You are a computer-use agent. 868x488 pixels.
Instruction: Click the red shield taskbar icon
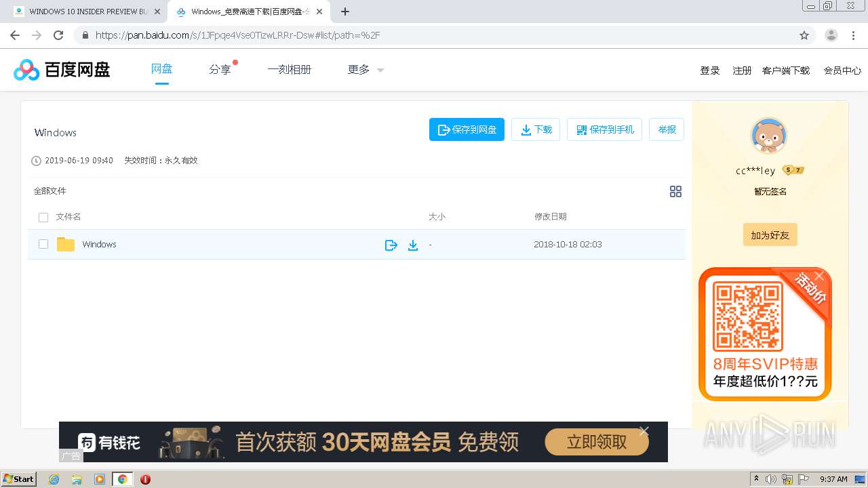click(x=145, y=479)
